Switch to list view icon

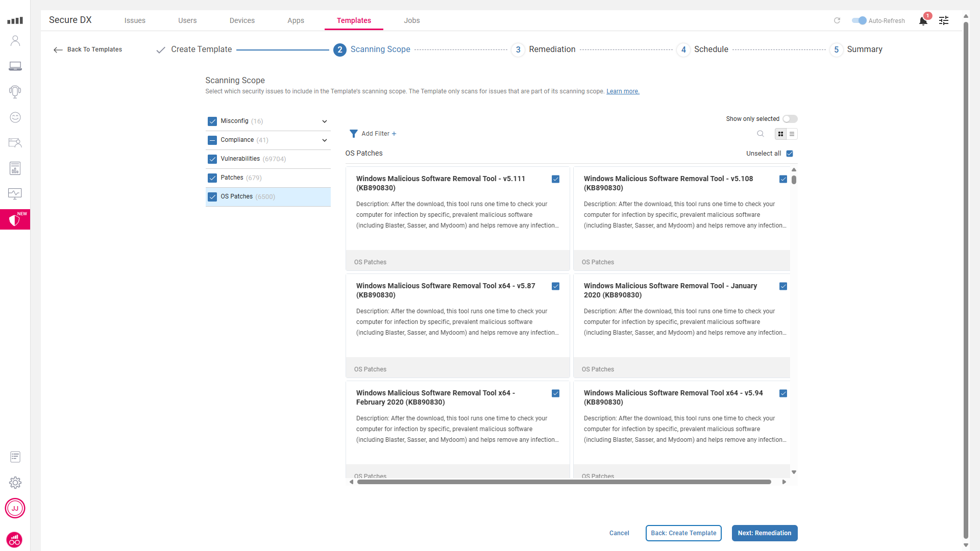coord(792,134)
